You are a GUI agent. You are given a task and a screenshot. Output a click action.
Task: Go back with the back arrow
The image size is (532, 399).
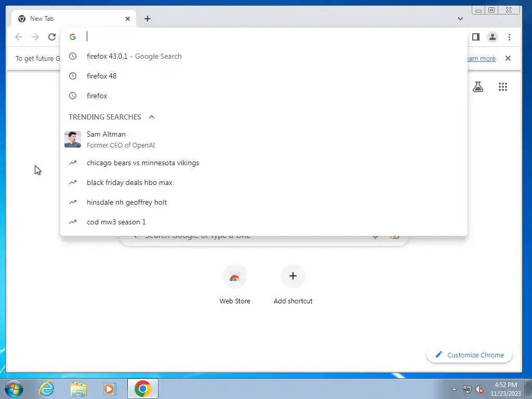tap(19, 37)
